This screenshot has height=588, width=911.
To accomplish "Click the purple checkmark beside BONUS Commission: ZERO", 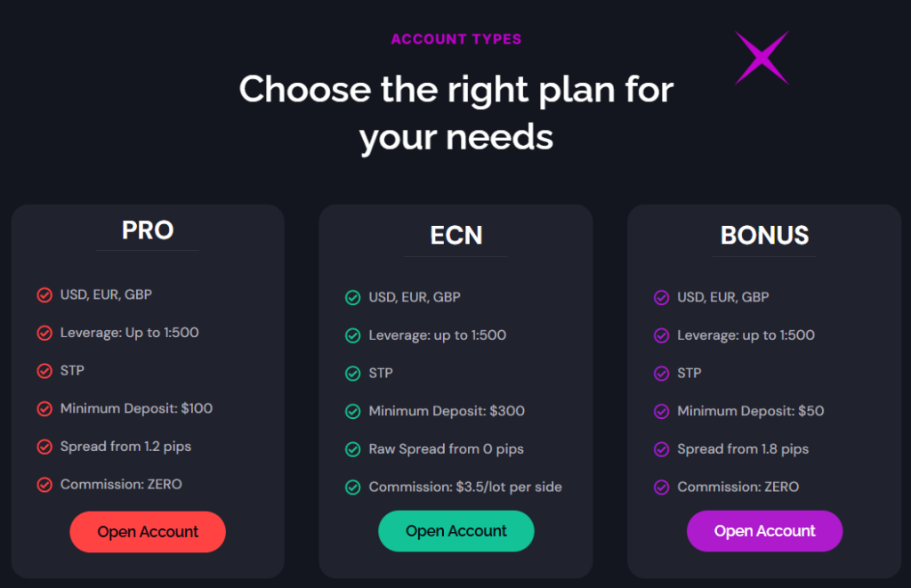I will [x=661, y=487].
